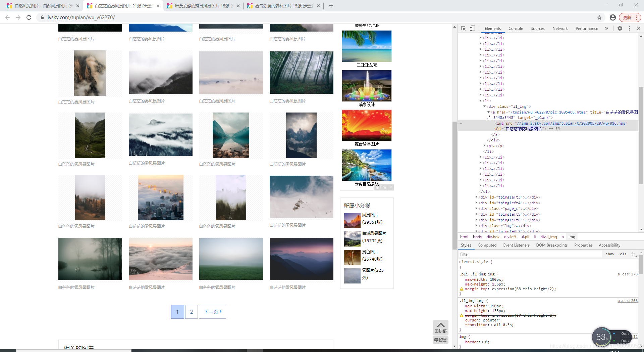The width and height of the screenshot is (644, 352).
Task: Open the 三亚亚龙湾 beach ad thumbnail
Action: 367,46
